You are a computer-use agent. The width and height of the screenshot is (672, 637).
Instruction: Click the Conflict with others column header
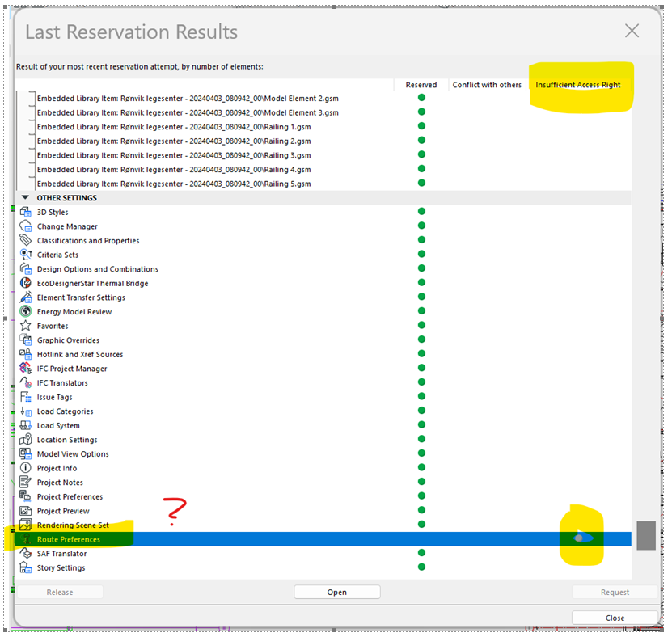tap(487, 85)
